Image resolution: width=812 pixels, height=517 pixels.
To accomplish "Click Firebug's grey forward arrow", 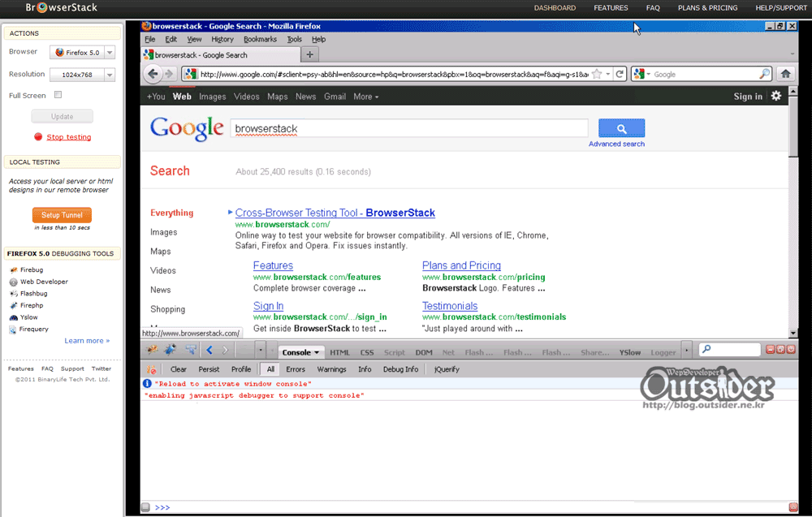I will coord(225,350).
